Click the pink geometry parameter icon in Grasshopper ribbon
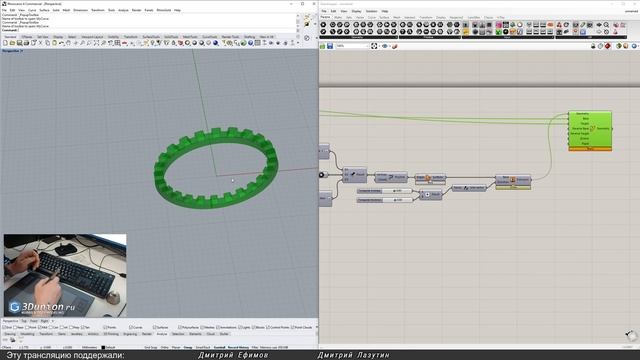This screenshot has height=360, width=640. (498, 25)
